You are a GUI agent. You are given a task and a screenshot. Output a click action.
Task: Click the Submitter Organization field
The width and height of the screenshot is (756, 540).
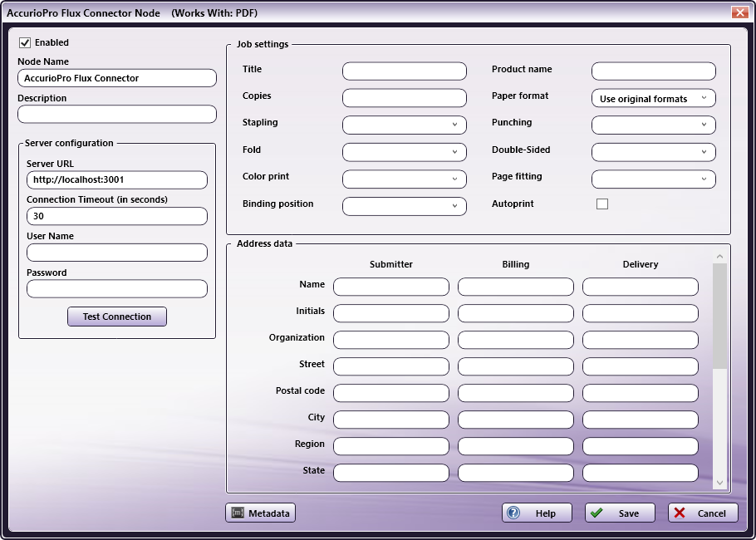[x=391, y=340]
